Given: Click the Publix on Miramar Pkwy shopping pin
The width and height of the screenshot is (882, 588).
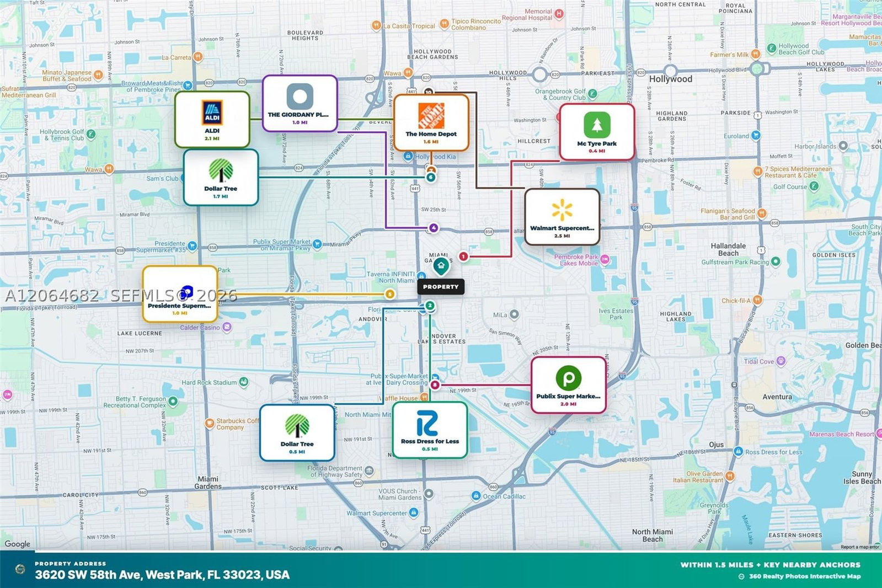Looking at the screenshot, I should point(317,244).
